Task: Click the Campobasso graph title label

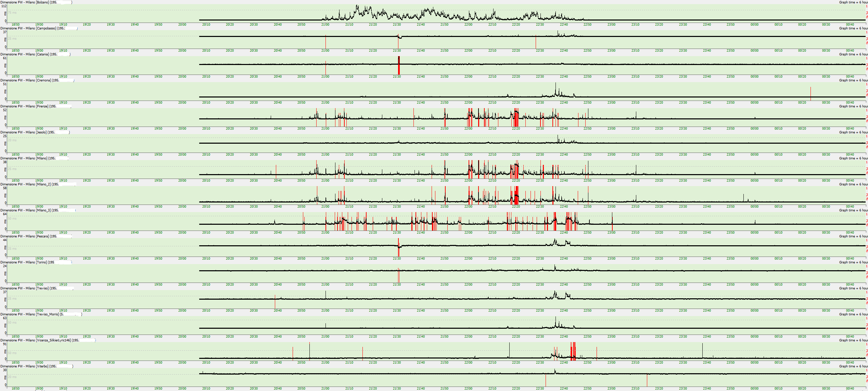Action: point(39,28)
